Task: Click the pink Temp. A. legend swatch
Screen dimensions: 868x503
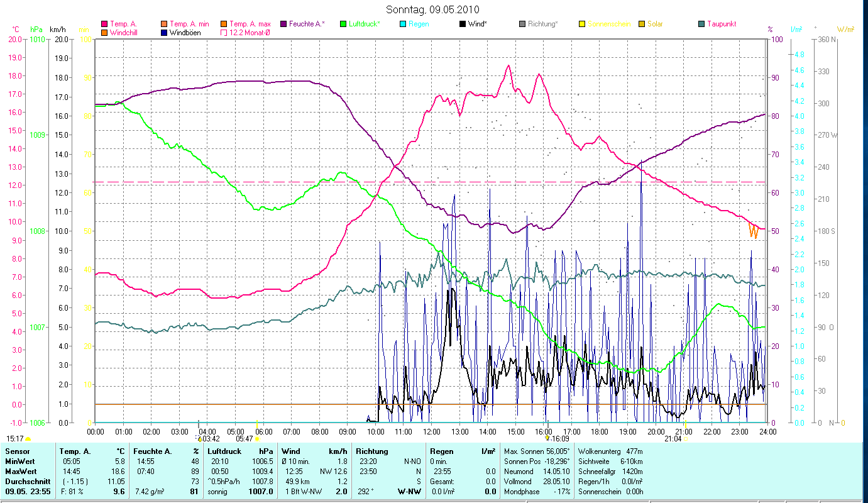Action: coord(105,24)
